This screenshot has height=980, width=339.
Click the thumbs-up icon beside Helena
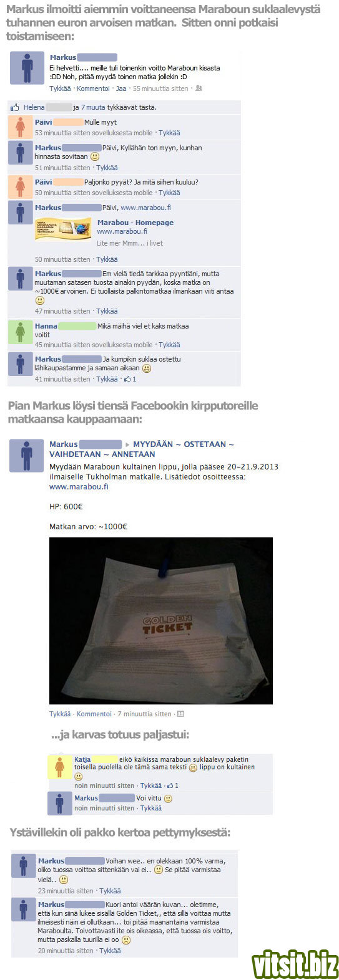[15, 107]
